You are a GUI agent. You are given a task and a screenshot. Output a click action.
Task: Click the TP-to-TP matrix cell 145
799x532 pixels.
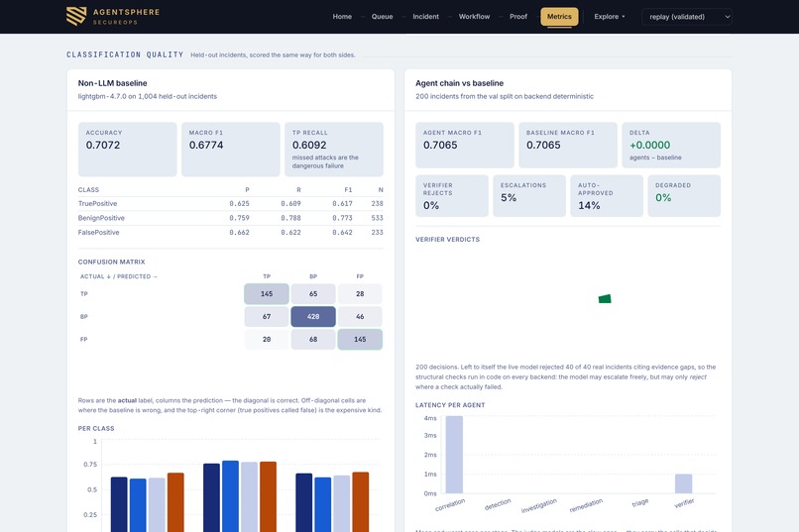click(x=267, y=294)
